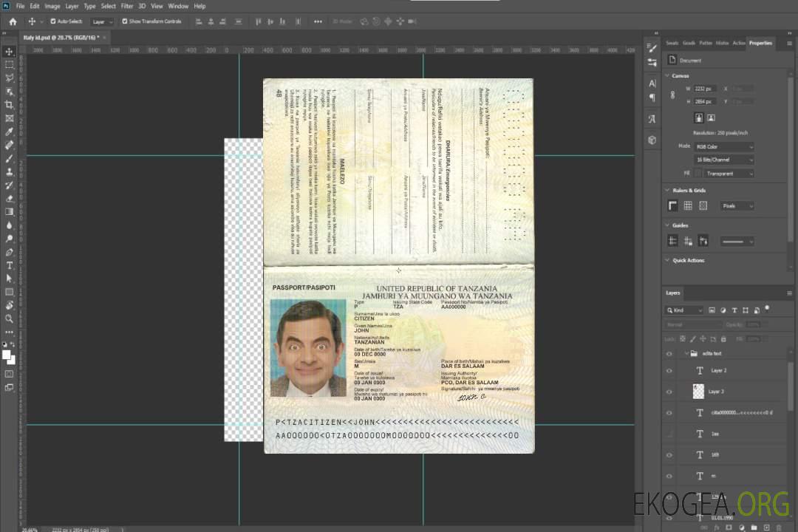Select the Horizontal Type tool
798x532 pixels.
coord(9,265)
